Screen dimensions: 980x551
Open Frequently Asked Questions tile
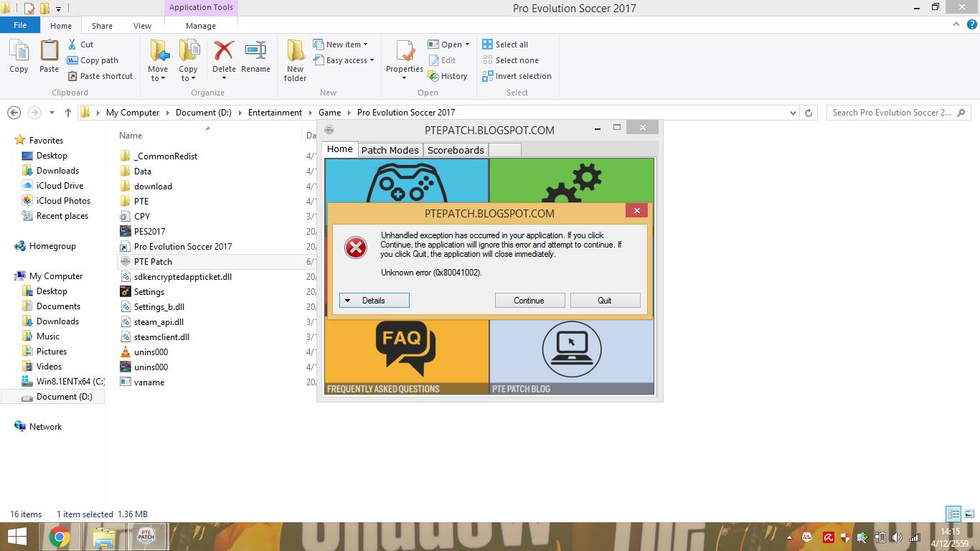(x=407, y=357)
